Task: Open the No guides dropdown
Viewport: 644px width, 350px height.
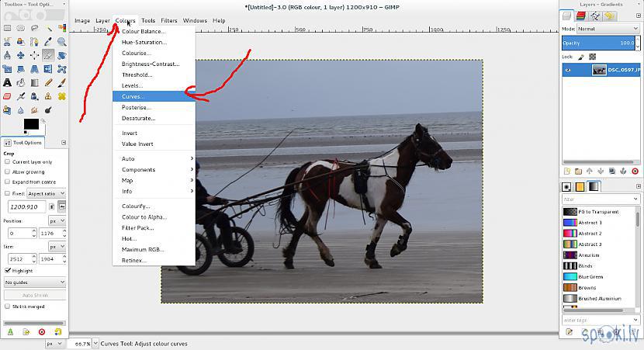Action: 35,282
